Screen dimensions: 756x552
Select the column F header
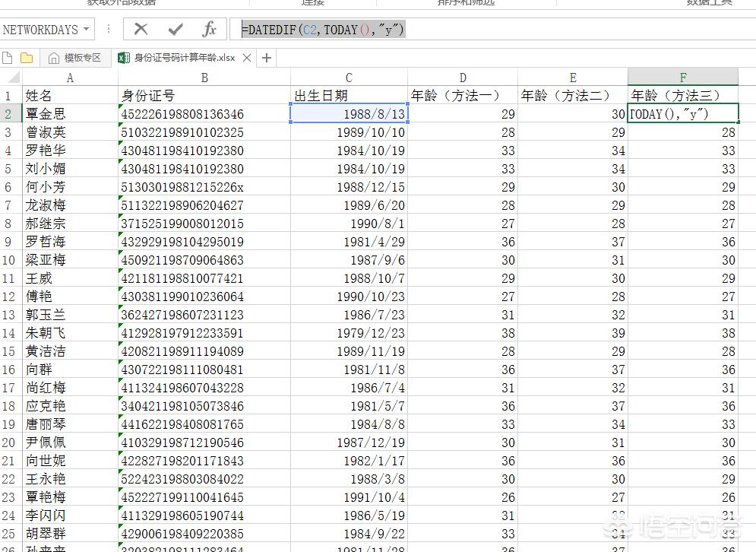coord(683,78)
